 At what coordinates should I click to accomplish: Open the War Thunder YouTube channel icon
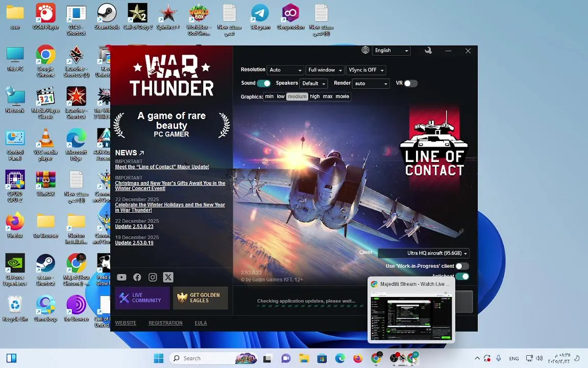pyautogui.click(x=121, y=277)
